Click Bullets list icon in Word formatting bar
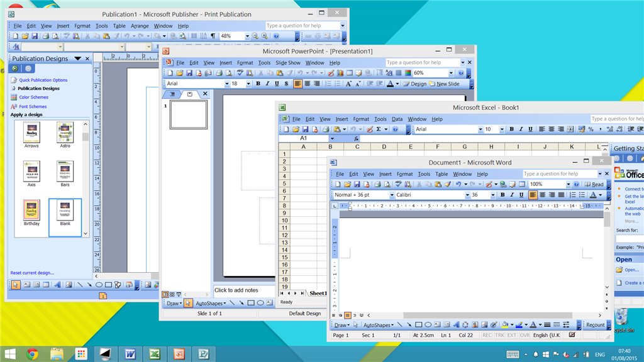Viewport: 644px width, 362px height. pos(582,195)
